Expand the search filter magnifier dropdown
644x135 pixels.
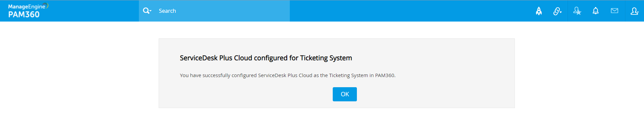(147, 11)
